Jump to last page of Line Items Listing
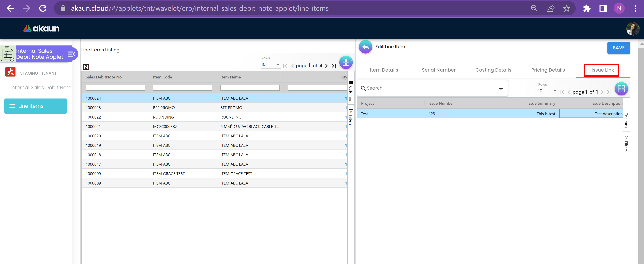644x264 pixels. point(334,66)
